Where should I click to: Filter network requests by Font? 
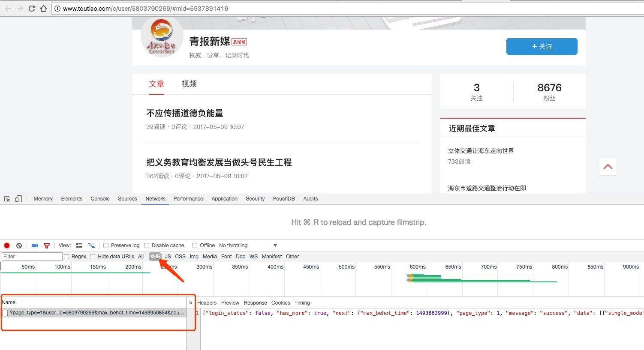(x=226, y=257)
